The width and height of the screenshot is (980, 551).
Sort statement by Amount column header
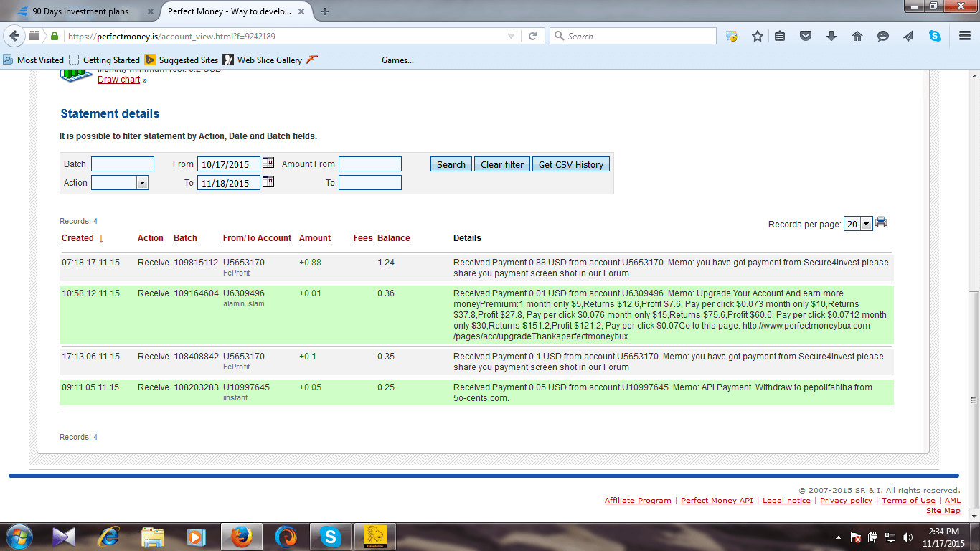click(x=315, y=238)
